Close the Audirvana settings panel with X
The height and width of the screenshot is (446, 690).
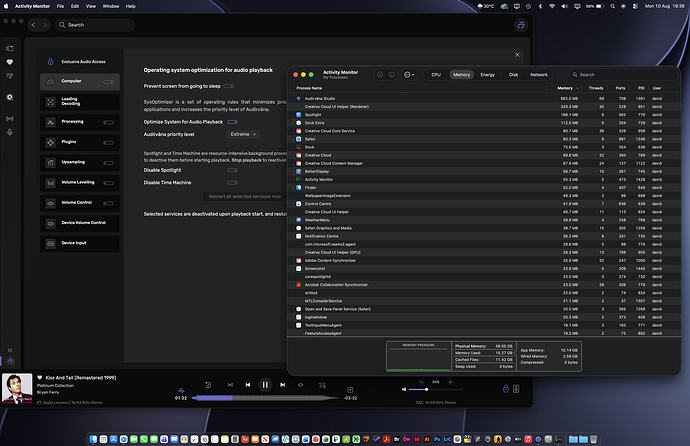click(517, 55)
